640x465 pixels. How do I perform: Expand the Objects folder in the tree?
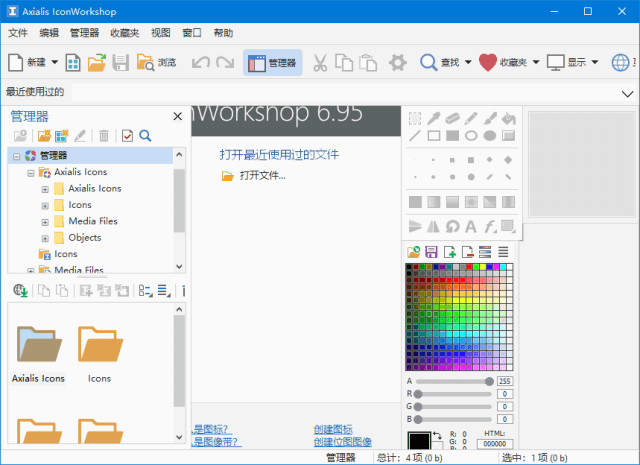[x=45, y=238]
